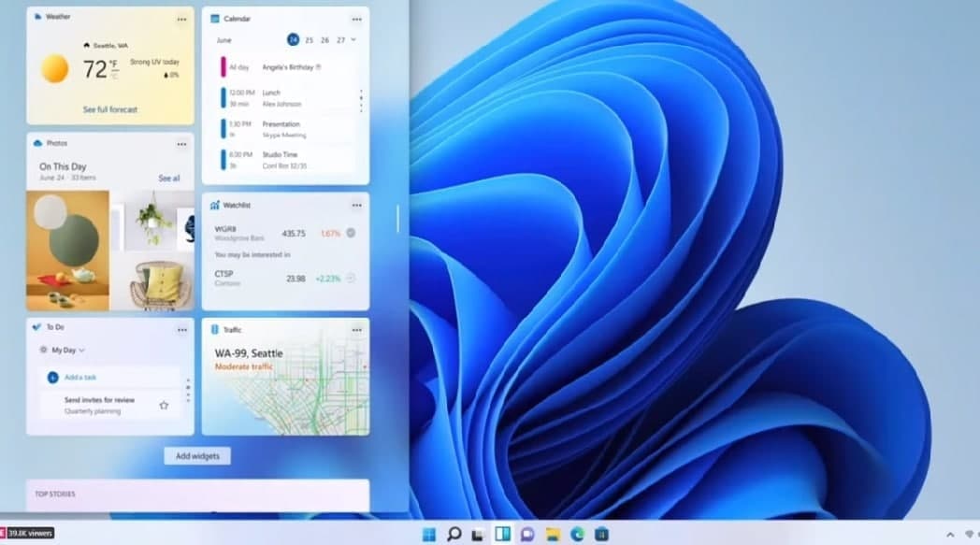The width and height of the screenshot is (980, 545).
Task: Click the To Do widget checkmark icon
Action: click(x=36, y=327)
